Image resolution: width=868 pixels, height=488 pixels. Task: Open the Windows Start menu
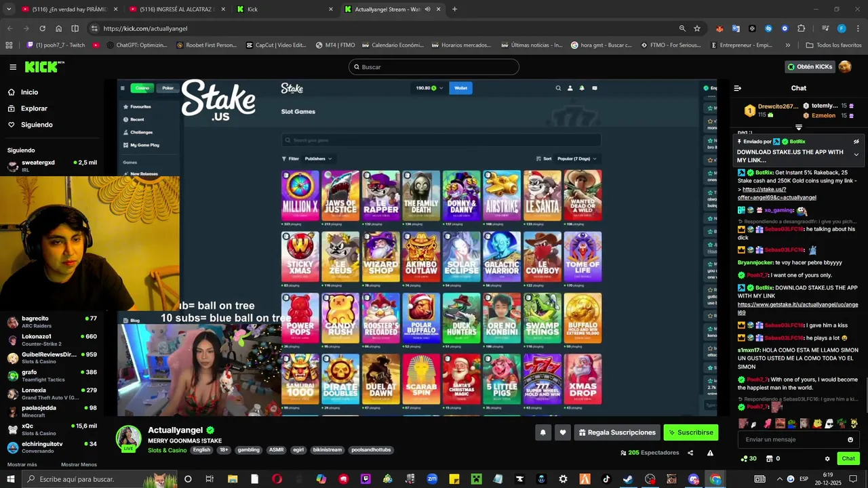[10, 479]
